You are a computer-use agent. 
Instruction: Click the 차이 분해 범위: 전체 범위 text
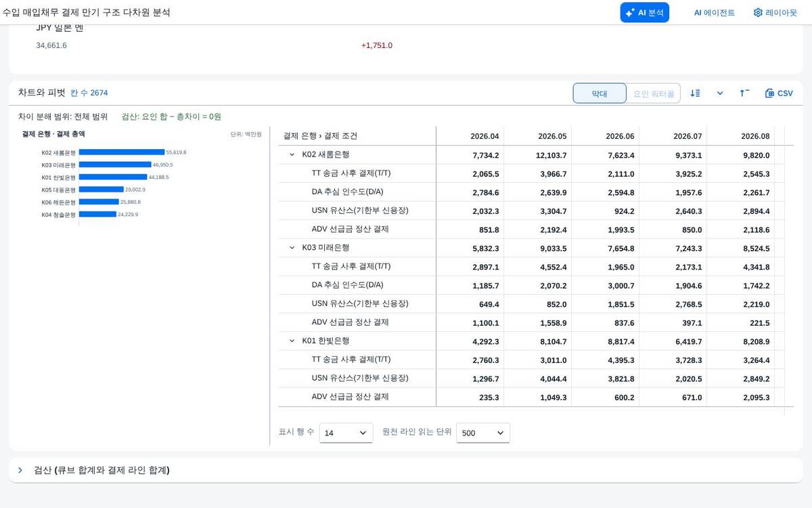(63, 117)
